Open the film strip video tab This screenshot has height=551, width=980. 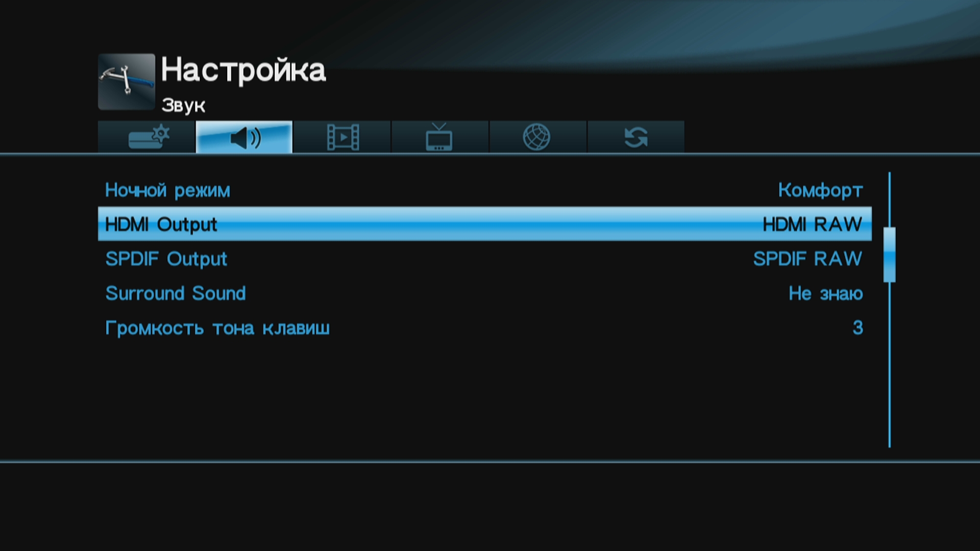pos(342,137)
